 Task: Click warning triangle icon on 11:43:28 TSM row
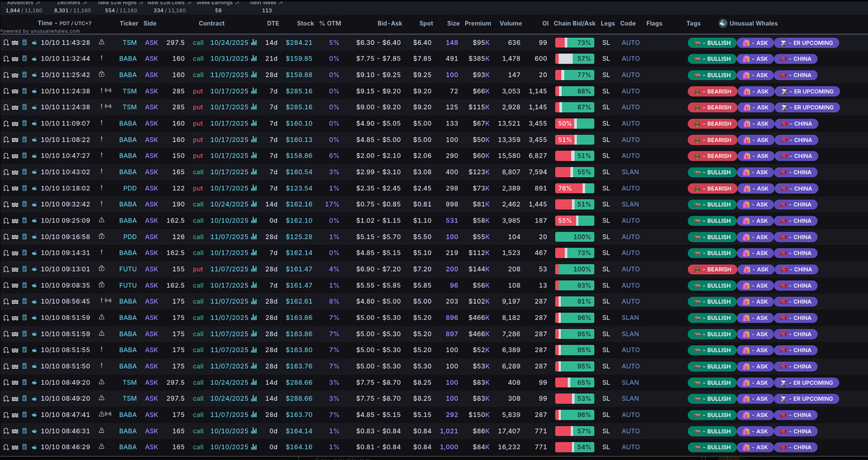click(101, 43)
